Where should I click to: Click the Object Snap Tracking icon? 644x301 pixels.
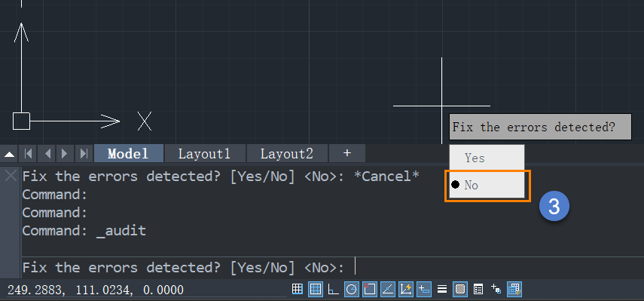tap(387, 290)
